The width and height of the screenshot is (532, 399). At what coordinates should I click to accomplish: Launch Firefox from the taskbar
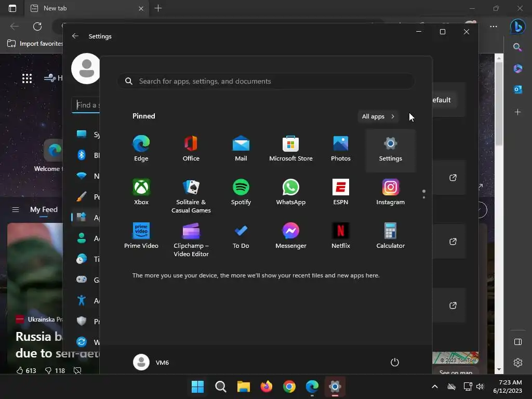tap(267, 387)
